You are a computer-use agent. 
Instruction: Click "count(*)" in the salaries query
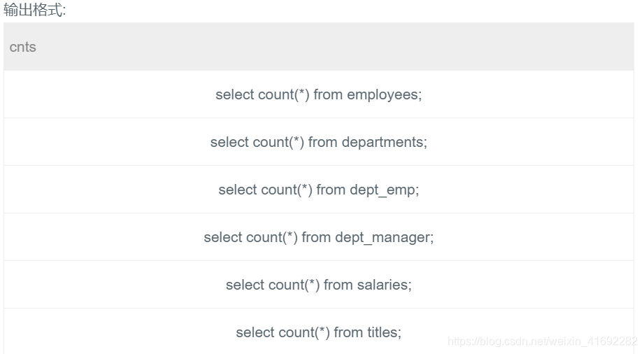tap(294, 285)
